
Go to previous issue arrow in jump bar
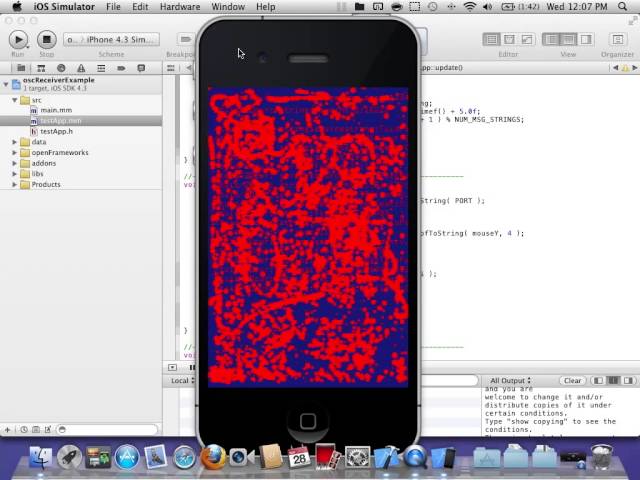[615, 68]
